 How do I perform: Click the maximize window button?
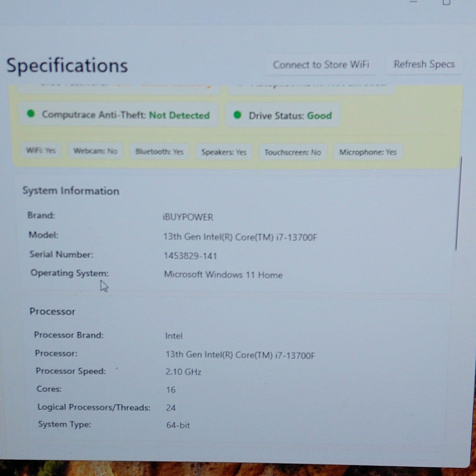[446, 2]
